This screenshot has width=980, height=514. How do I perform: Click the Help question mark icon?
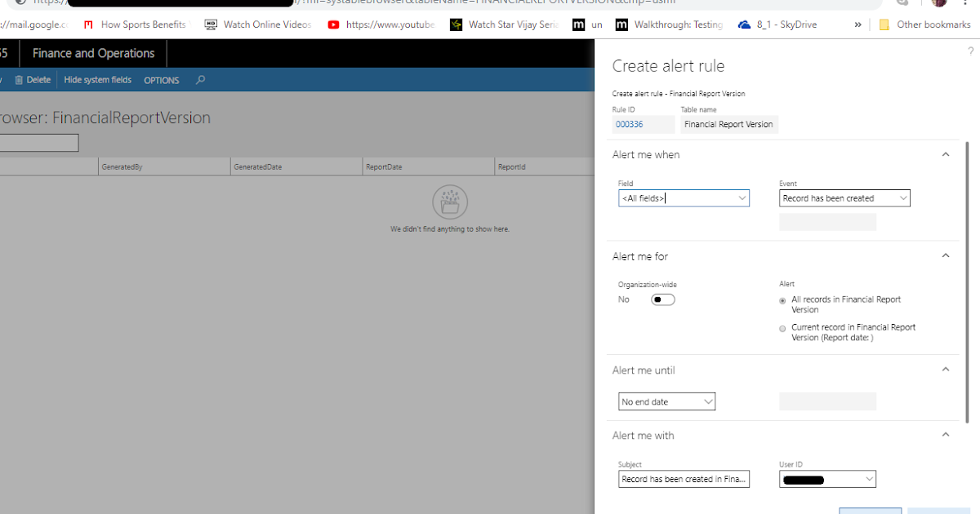(972, 51)
